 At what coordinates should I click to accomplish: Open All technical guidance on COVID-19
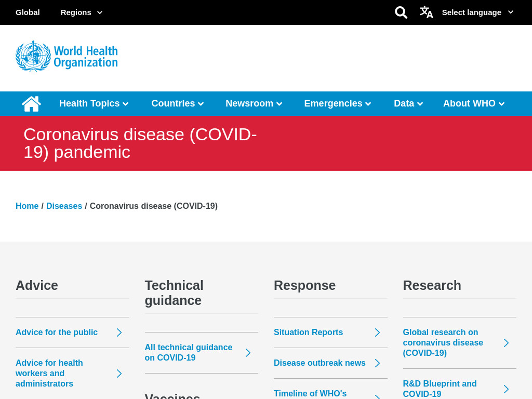188,353
